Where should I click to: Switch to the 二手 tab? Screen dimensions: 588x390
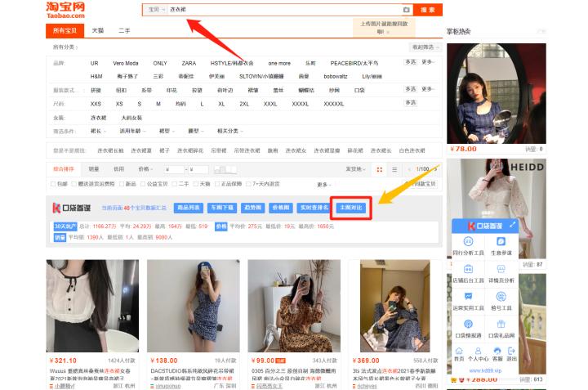(124, 31)
